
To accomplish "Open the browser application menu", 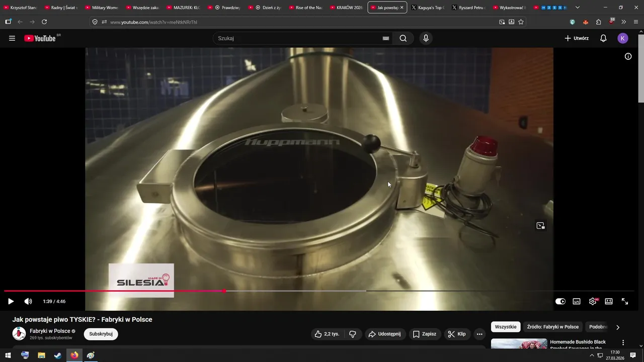I will [636, 22].
